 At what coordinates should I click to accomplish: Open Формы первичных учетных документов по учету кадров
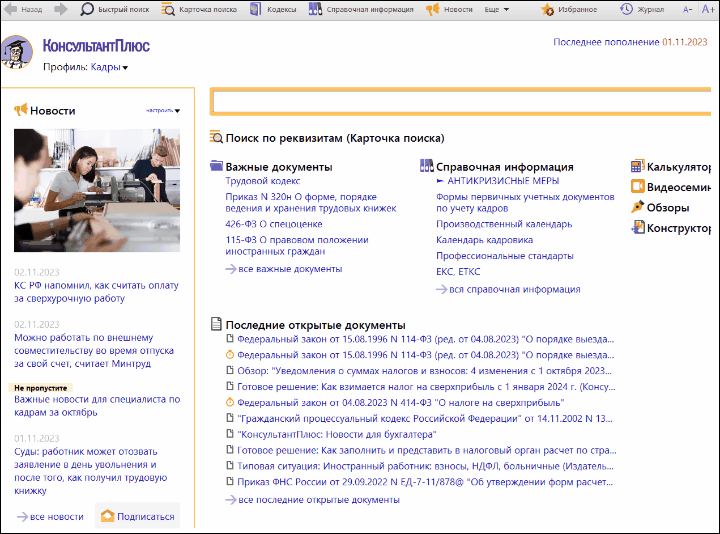click(525, 202)
